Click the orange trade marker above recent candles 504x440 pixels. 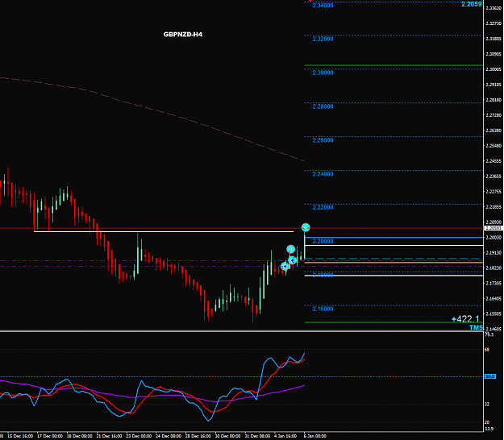click(290, 249)
